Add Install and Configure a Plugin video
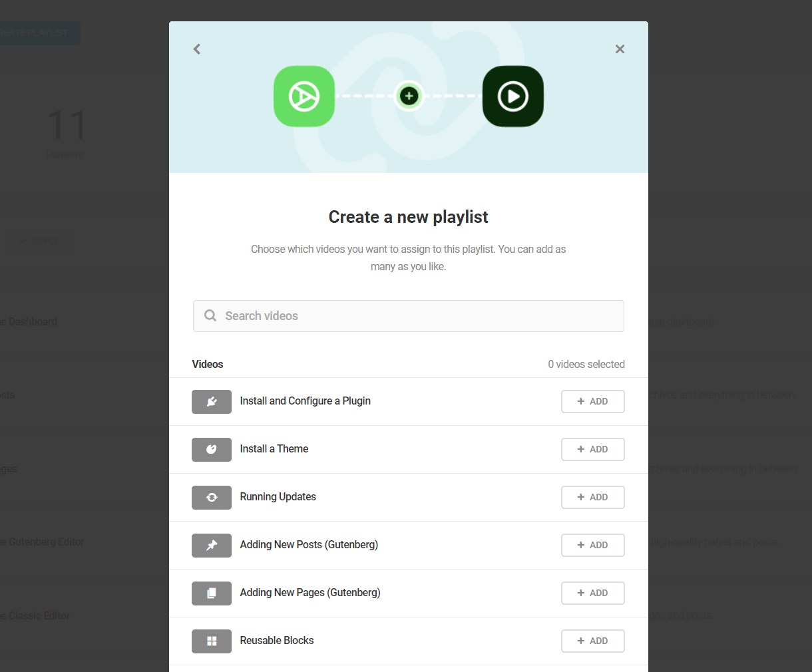 593,401
